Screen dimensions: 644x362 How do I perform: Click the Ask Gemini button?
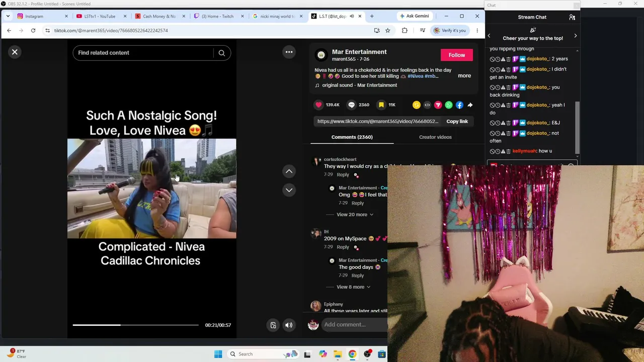pyautogui.click(x=414, y=16)
